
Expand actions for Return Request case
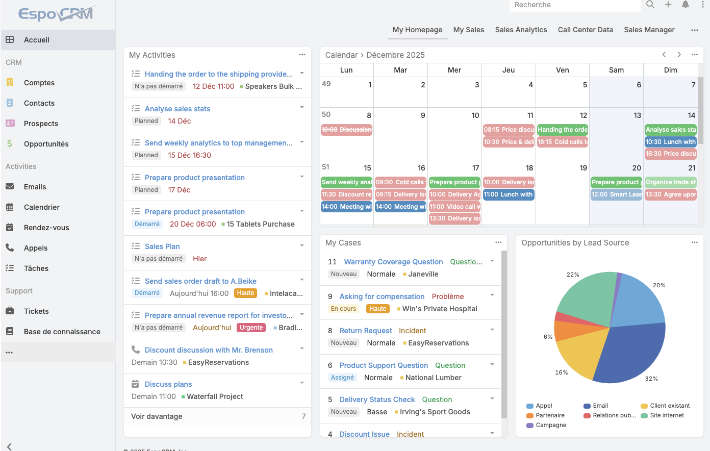(492, 330)
